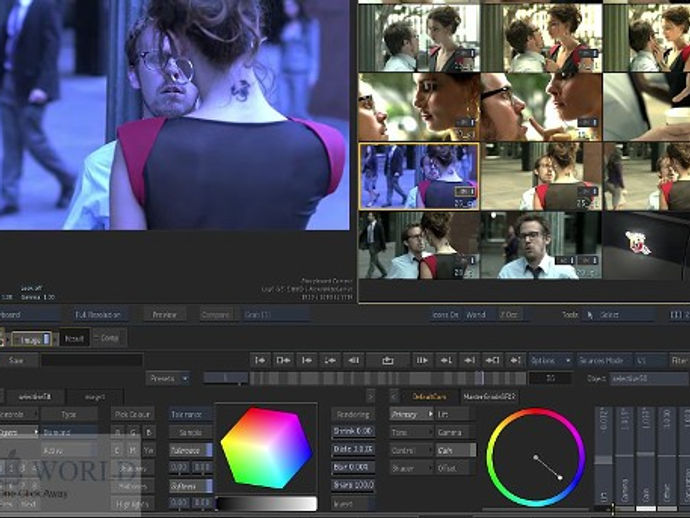Toggle the G channel button
690x518 pixels.
click(133, 433)
